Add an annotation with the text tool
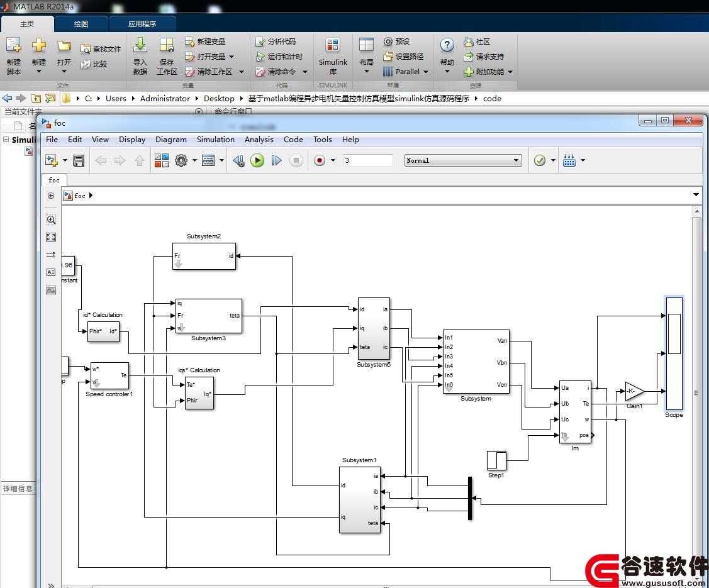 point(51,272)
